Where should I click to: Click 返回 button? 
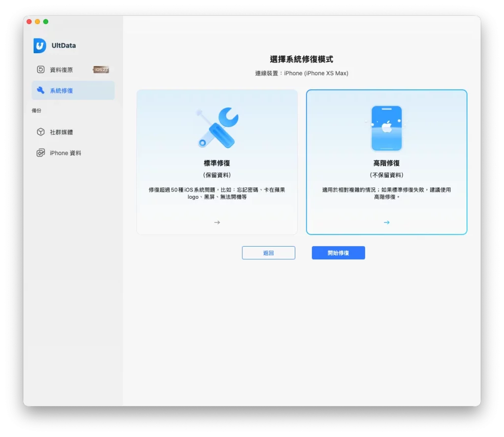coord(269,253)
